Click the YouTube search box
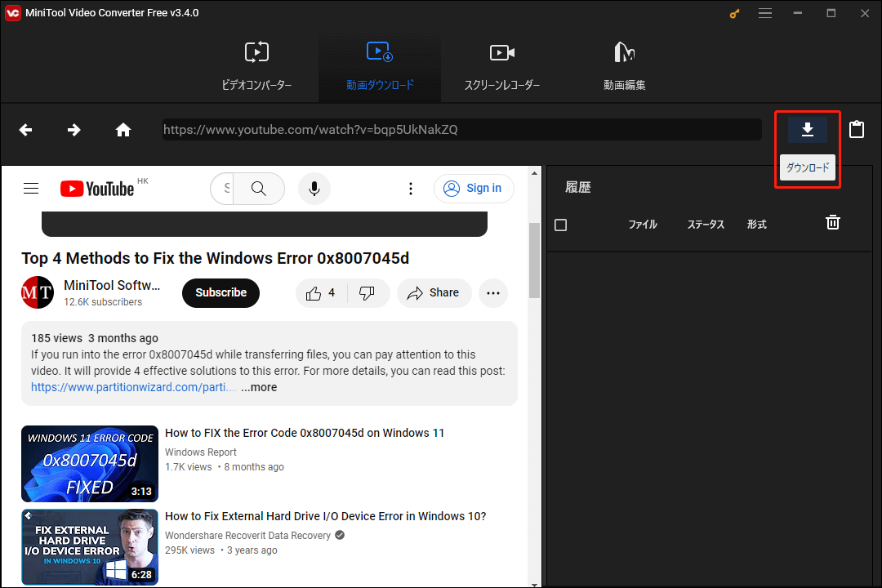The image size is (882, 588). click(223, 189)
